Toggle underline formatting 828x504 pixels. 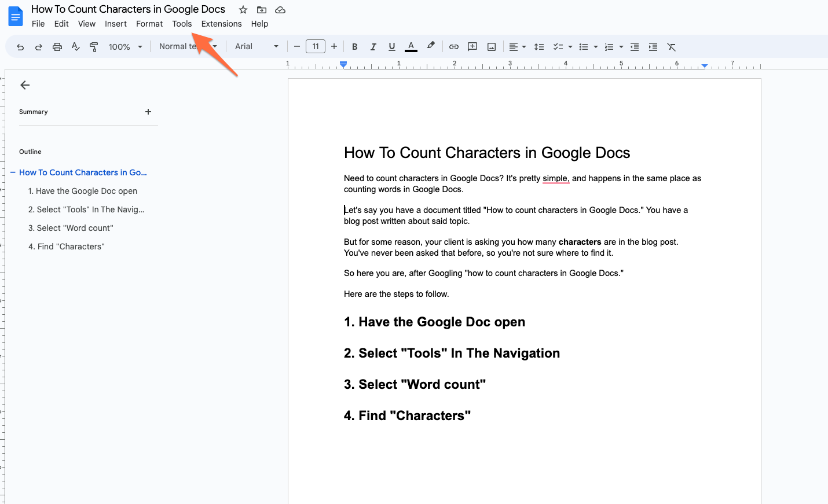click(392, 46)
